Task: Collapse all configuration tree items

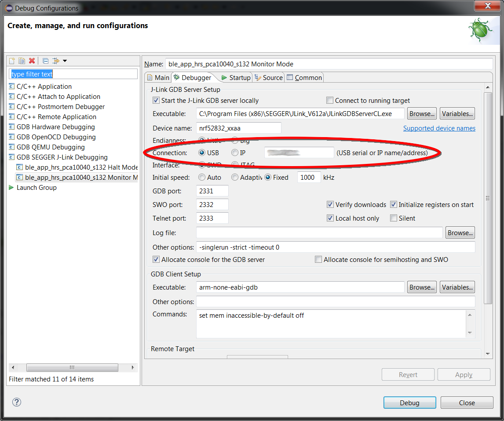Action: pyautogui.click(x=46, y=61)
